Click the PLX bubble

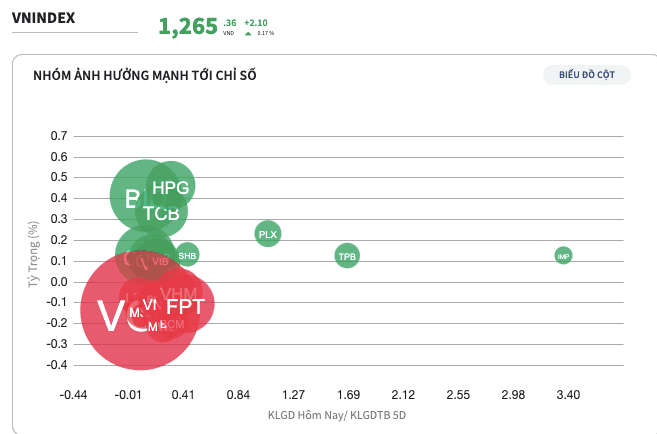click(267, 235)
